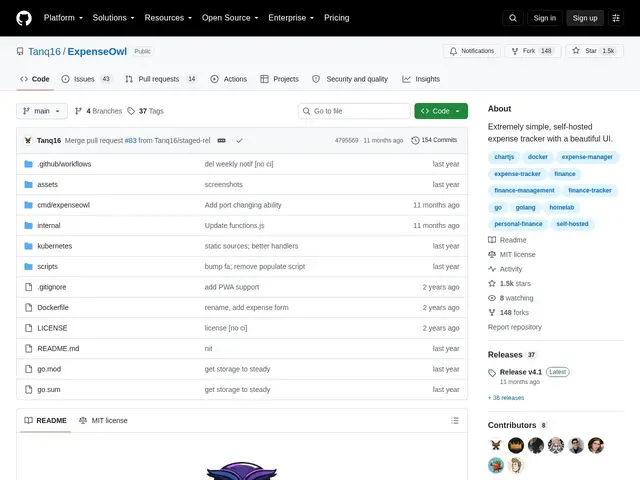Viewport: 640px width, 480px height.
Task: Expand commit message ellipsis button
Action: [x=221, y=140]
